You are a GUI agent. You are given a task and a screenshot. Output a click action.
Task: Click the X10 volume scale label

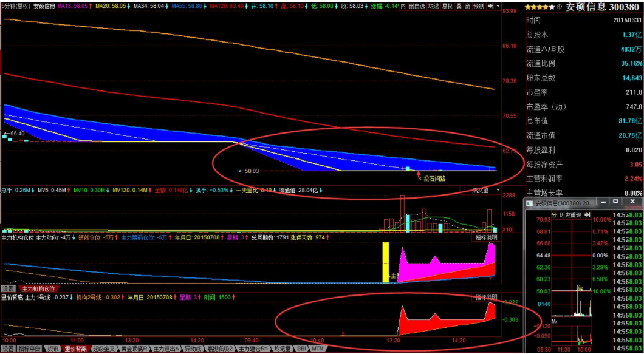point(507,230)
